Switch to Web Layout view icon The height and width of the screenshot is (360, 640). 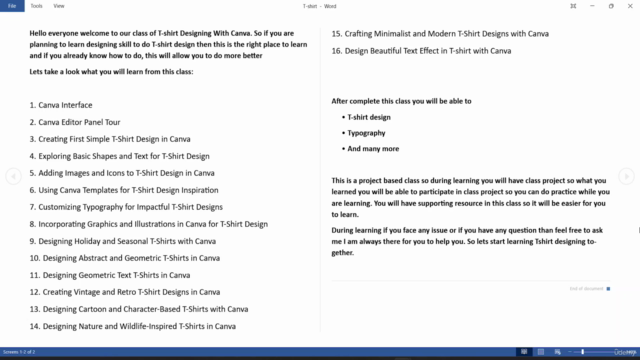coord(558,352)
